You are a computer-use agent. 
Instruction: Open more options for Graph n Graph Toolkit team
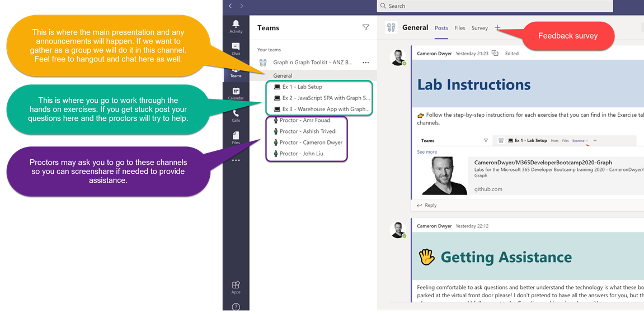[365, 63]
